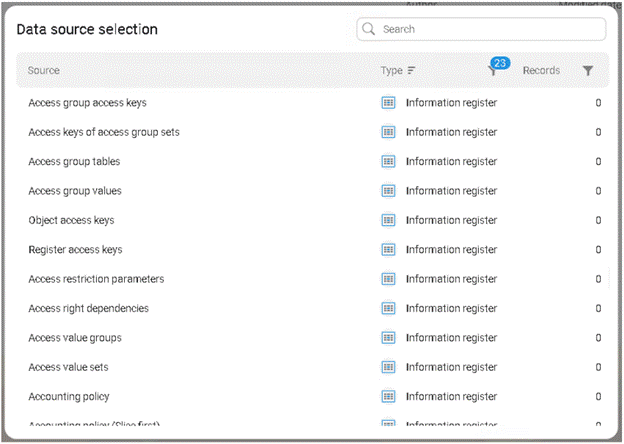The image size is (624, 444).
Task: Click register icon for Access value groups
Action: click(x=389, y=338)
